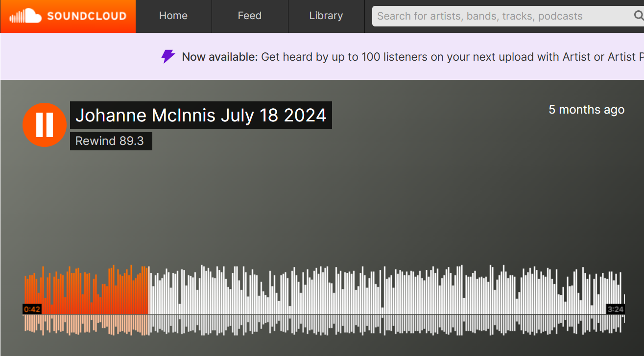Click the purple lightning bolt icon
Screen dimensions: 644x356
pyautogui.click(x=168, y=57)
